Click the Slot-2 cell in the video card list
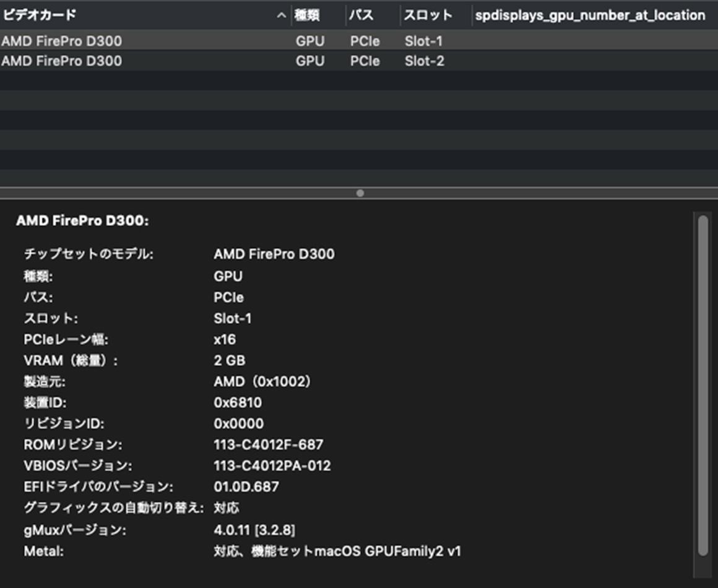This screenshot has height=588, width=718. [x=425, y=61]
